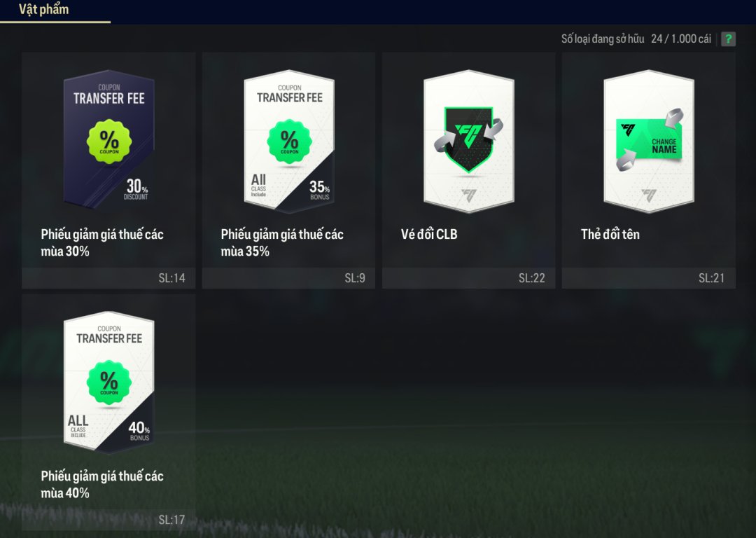Click the SL:9 quantity bar
The height and width of the screenshot is (538, 756).
tap(289, 278)
